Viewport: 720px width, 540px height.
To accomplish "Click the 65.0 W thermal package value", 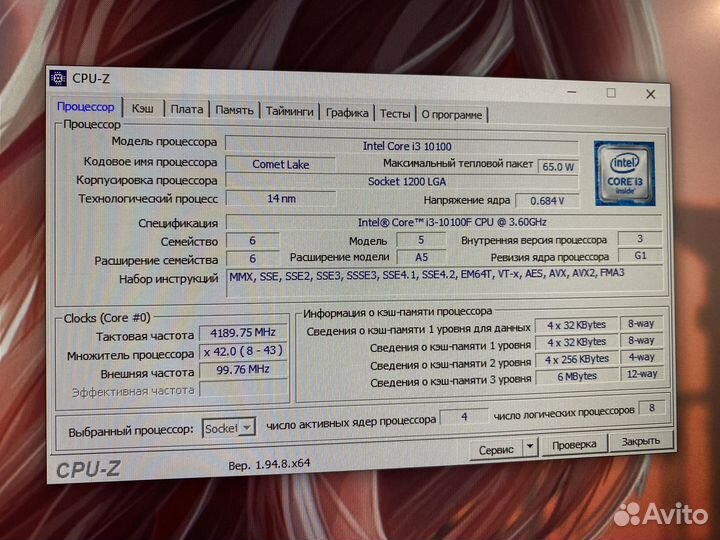I will 558,167.
